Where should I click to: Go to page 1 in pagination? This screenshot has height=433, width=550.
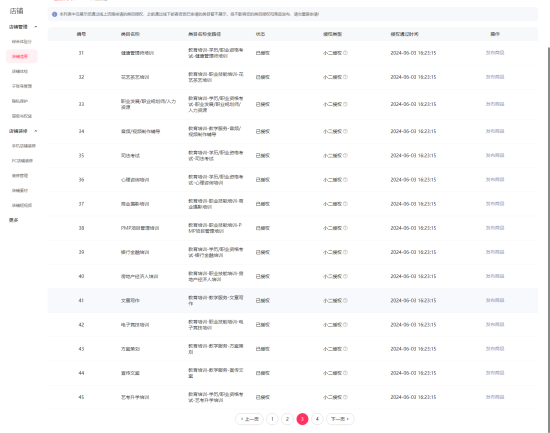pos(272,419)
